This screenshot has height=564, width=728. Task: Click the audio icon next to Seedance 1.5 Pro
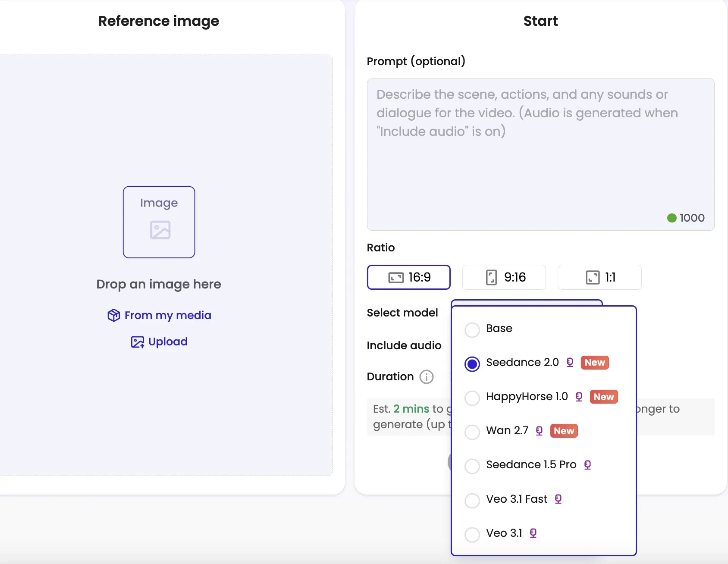tap(587, 465)
